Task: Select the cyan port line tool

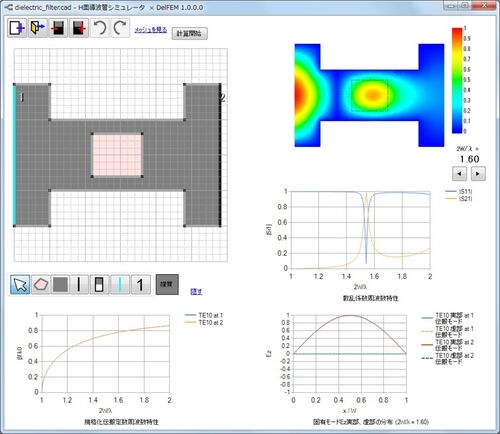Action: click(120, 285)
